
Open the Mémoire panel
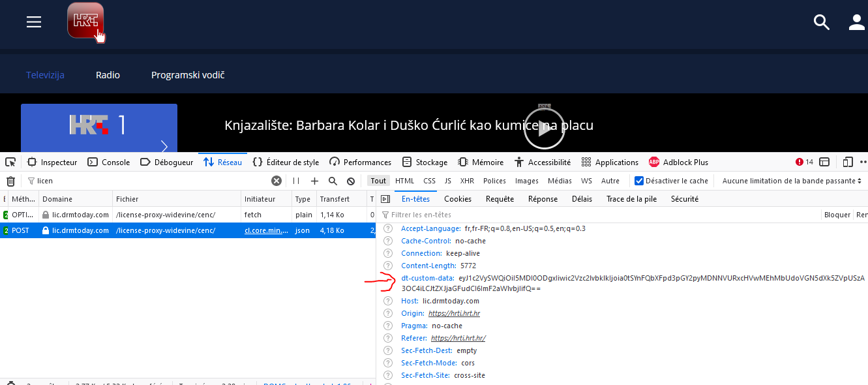coord(481,162)
